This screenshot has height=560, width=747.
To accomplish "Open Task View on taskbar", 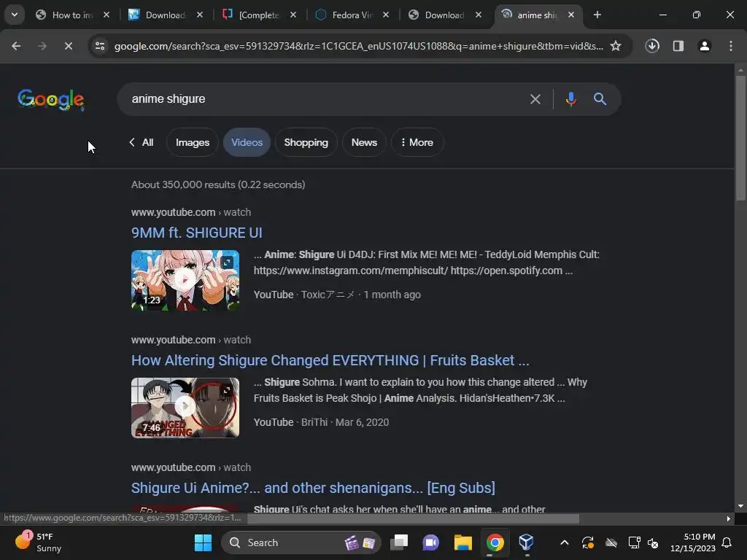I will [399, 542].
